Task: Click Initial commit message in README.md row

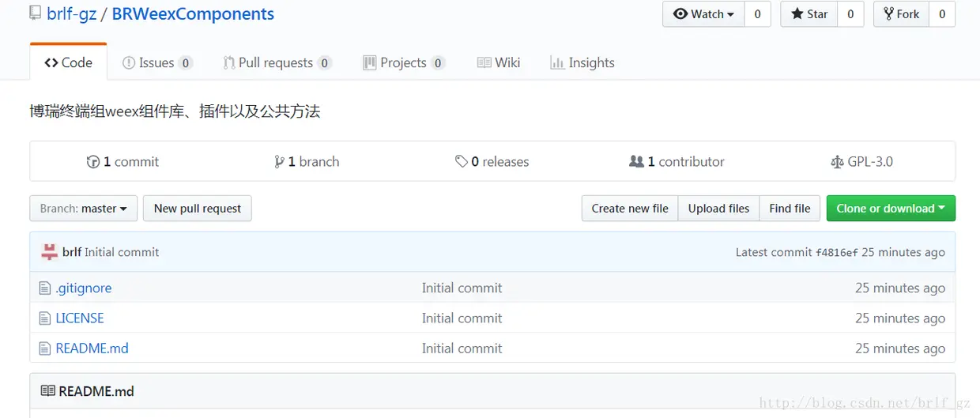Action: click(x=462, y=348)
